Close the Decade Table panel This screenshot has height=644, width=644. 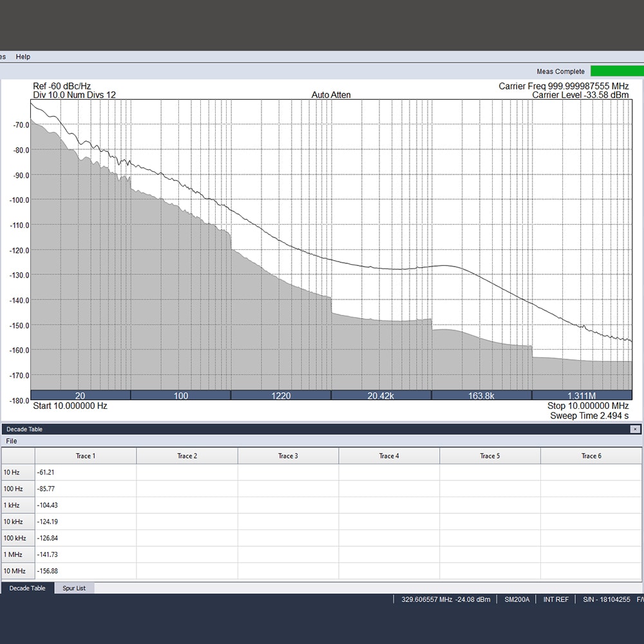tap(635, 429)
